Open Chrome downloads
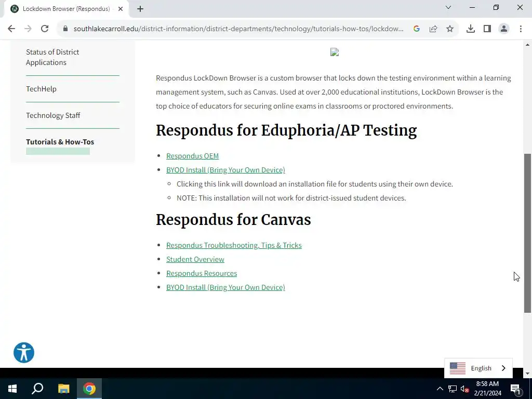The image size is (532, 399). [x=471, y=29]
